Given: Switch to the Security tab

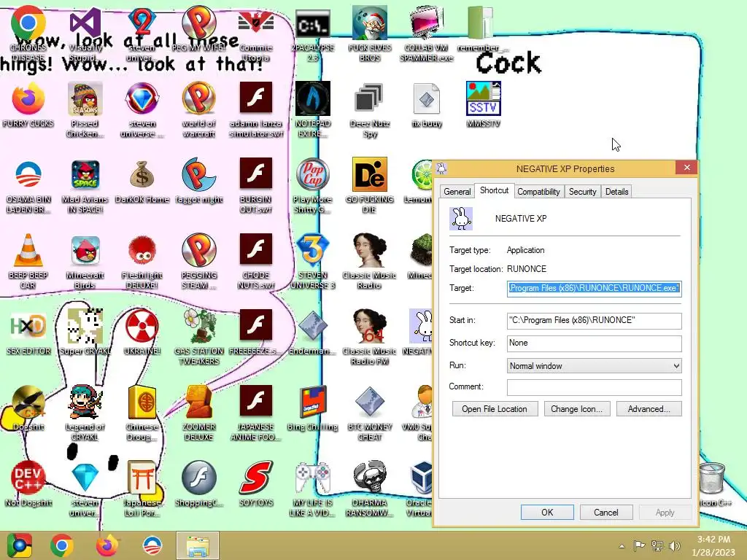Looking at the screenshot, I should (x=582, y=192).
